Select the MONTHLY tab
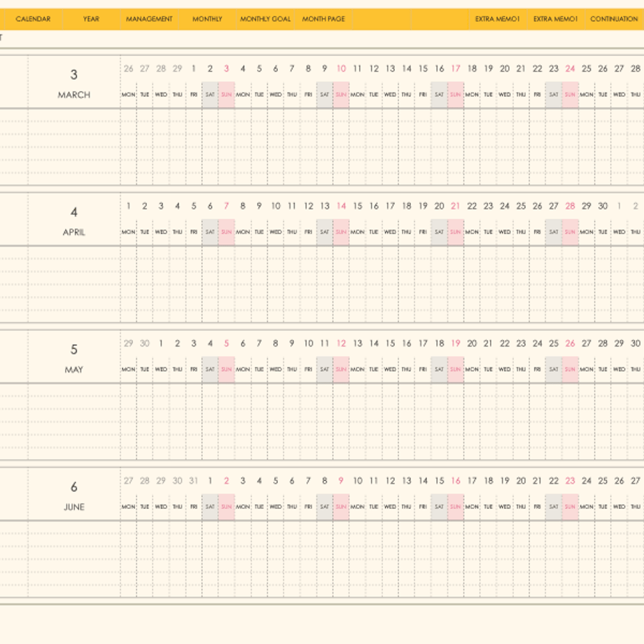This screenshot has height=644, width=644. coord(207,19)
